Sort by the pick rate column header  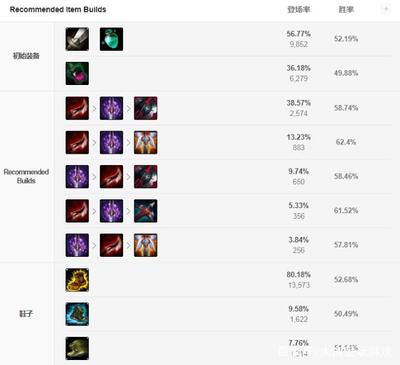[x=299, y=10]
